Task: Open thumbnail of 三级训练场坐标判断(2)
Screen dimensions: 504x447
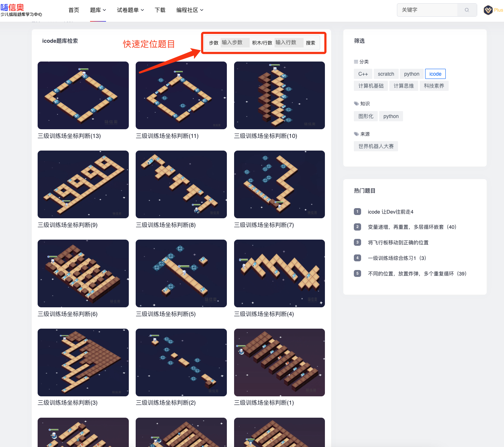Action: point(181,362)
